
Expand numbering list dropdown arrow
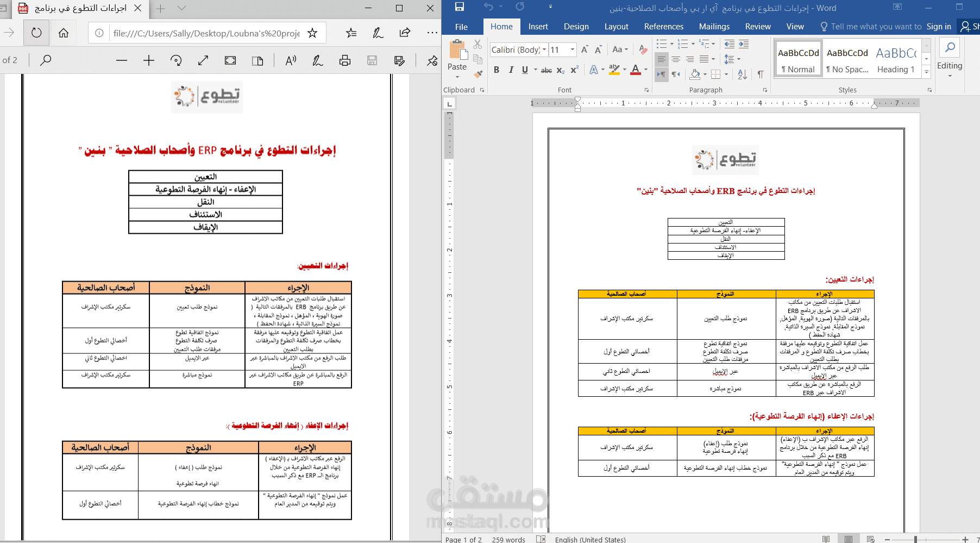tap(693, 44)
